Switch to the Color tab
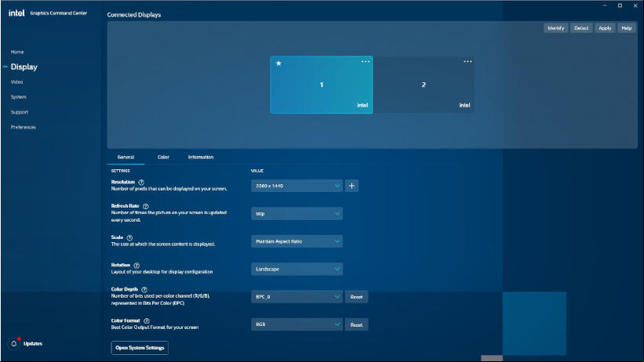This screenshot has width=644, height=362. [163, 157]
